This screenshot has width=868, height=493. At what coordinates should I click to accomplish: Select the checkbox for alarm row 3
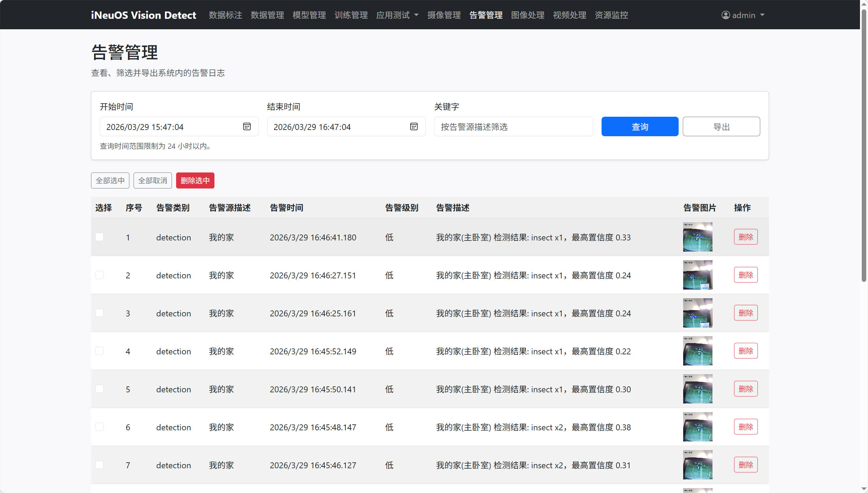point(99,313)
